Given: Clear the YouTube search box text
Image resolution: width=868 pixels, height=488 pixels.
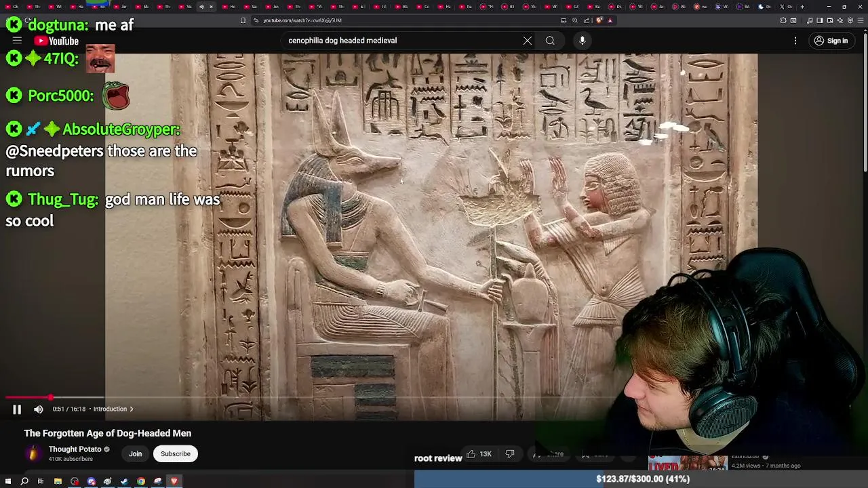Looking at the screenshot, I should click(x=527, y=41).
